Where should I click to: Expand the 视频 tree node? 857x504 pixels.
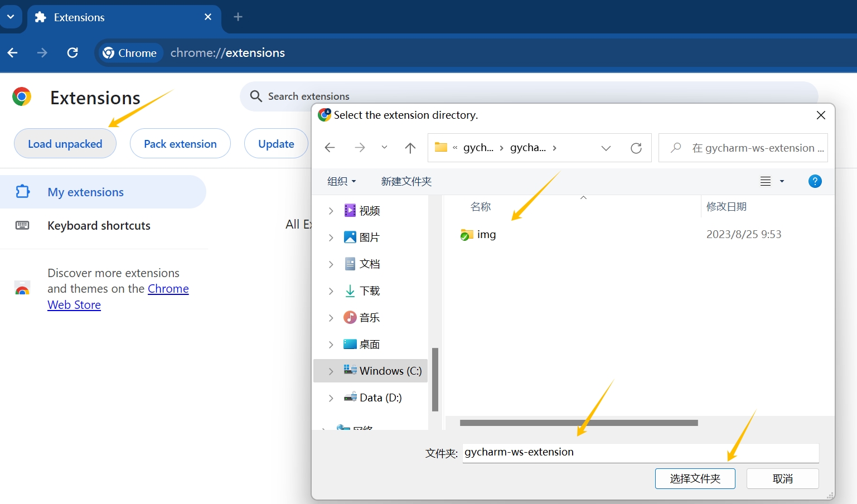(331, 211)
